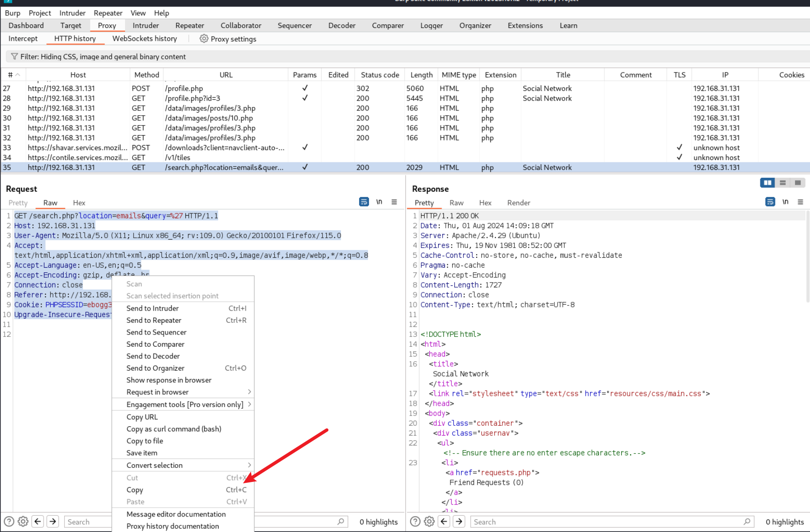810x532 pixels.
Task: Click Copy in the context menu
Action: tap(183, 490)
